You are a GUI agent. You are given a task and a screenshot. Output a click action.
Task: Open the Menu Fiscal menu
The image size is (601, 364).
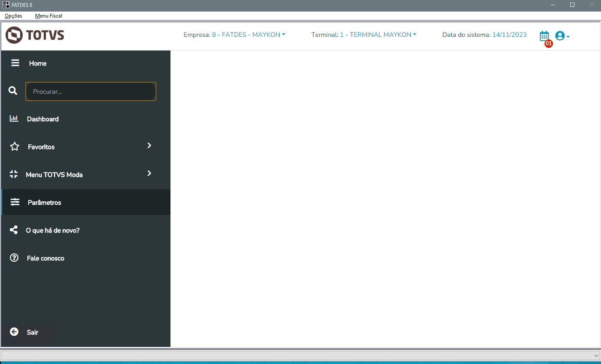point(48,16)
